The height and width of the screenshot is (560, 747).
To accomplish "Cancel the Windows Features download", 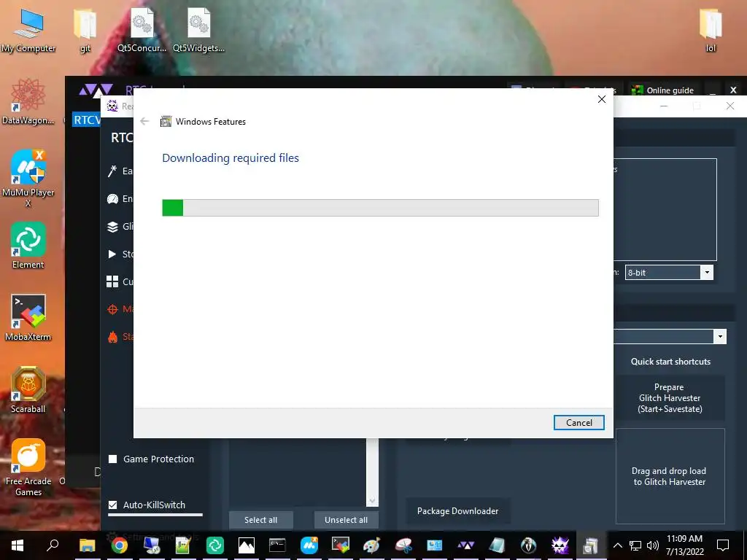I will [x=578, y=422].
